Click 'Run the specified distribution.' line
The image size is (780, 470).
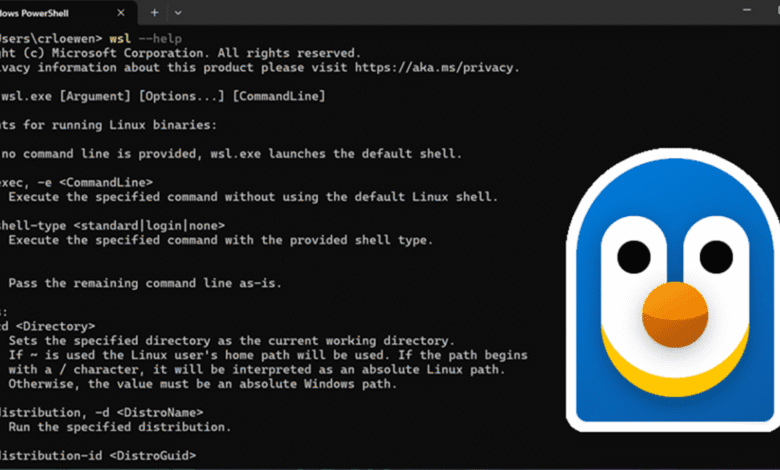tap(119, 427)
